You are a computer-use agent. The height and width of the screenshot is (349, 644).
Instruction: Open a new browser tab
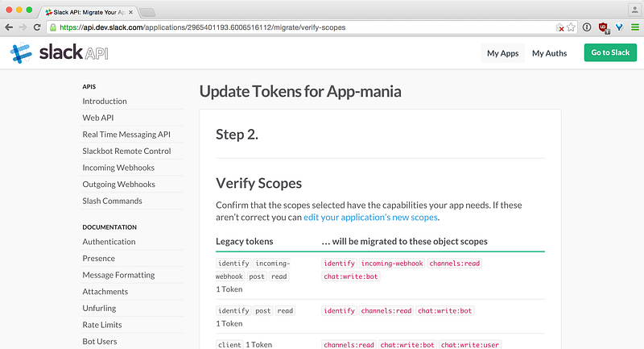point(147,12)
